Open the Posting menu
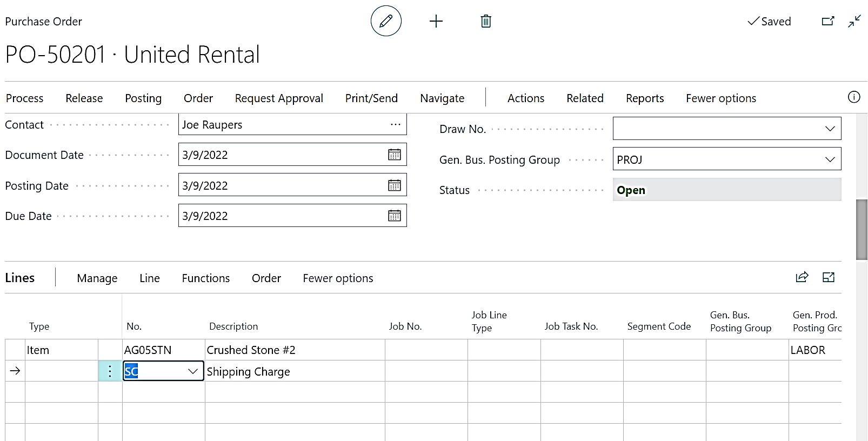Viewport: 868px width, 441px height. 143,98
